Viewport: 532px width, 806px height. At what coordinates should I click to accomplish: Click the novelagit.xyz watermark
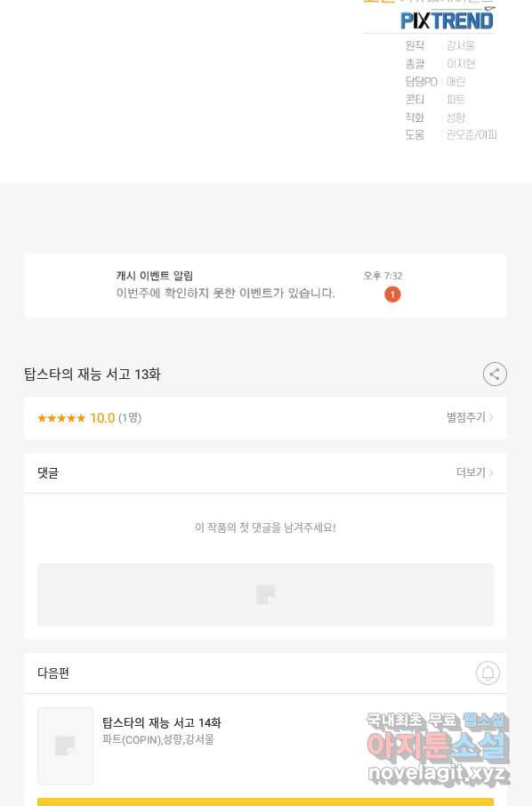click(438, 774)
